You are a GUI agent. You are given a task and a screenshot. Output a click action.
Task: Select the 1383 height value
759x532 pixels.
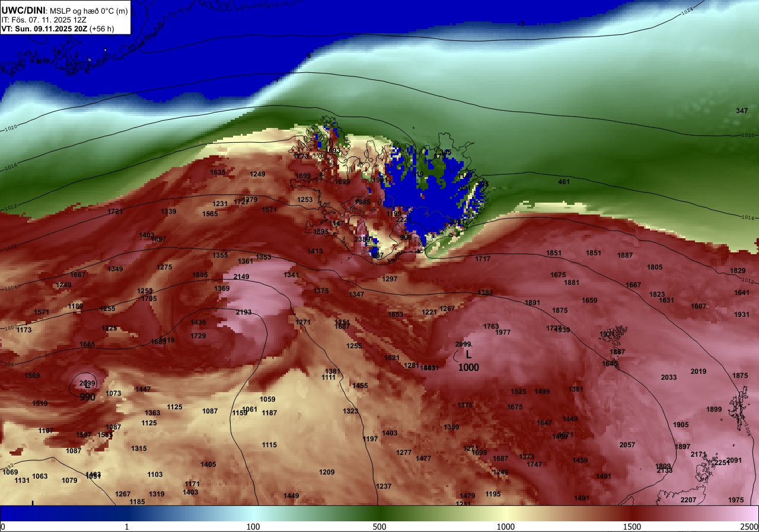pyautogui.click(x=485, y=293)
